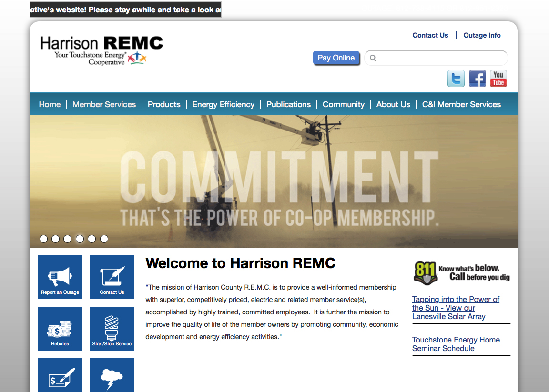Open the YouTube social icon
The image size is (549, 392).
click(498, 79)
